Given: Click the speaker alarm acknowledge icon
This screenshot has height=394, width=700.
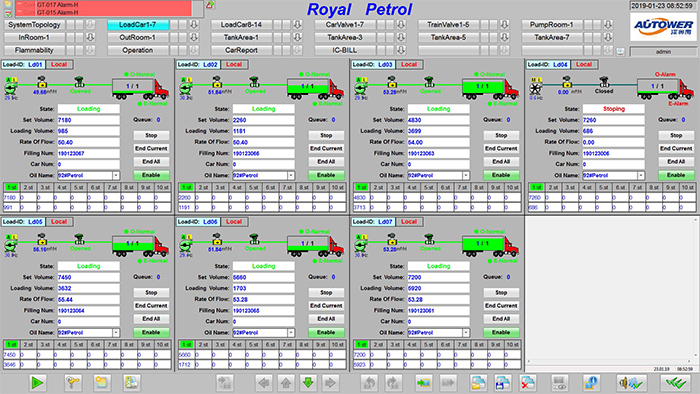Looking at the screenshot, I should pos(632,383).
